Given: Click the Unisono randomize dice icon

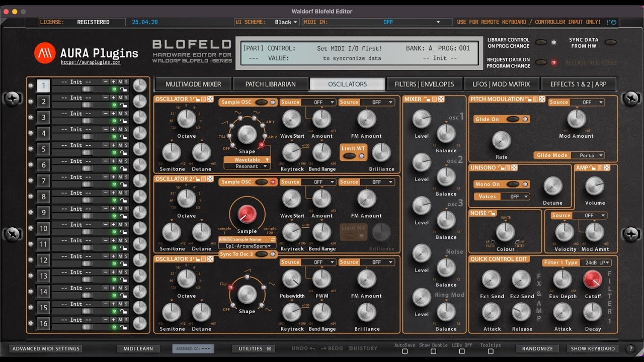Looking at the screenshot, I should pos(514,167).
